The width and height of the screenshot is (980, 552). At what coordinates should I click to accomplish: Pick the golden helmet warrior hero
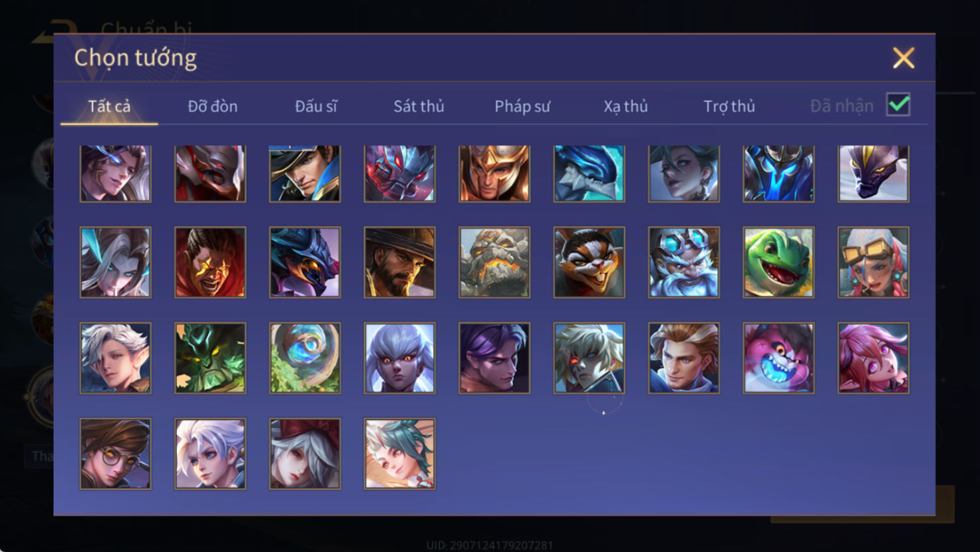[494, 174]
